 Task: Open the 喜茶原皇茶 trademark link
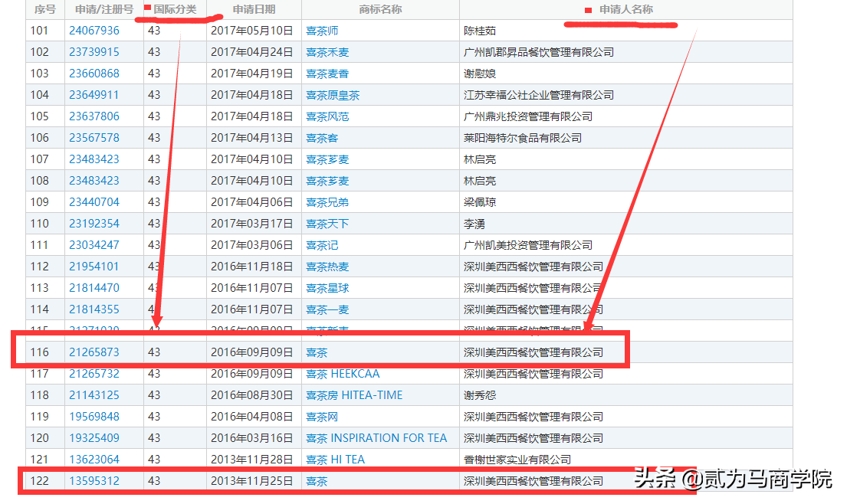tap(333, 95)
